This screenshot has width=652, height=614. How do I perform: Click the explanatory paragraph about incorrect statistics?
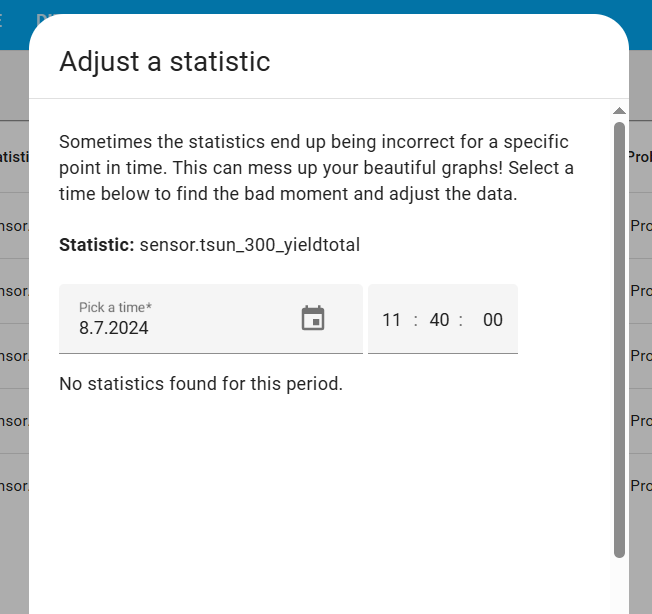(x=316, y=167)
